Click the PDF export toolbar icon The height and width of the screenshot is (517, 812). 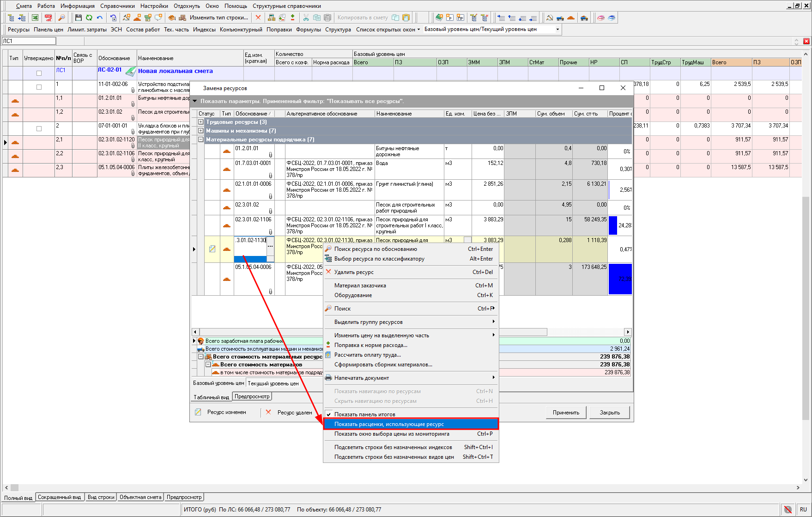tap(48, 18)
